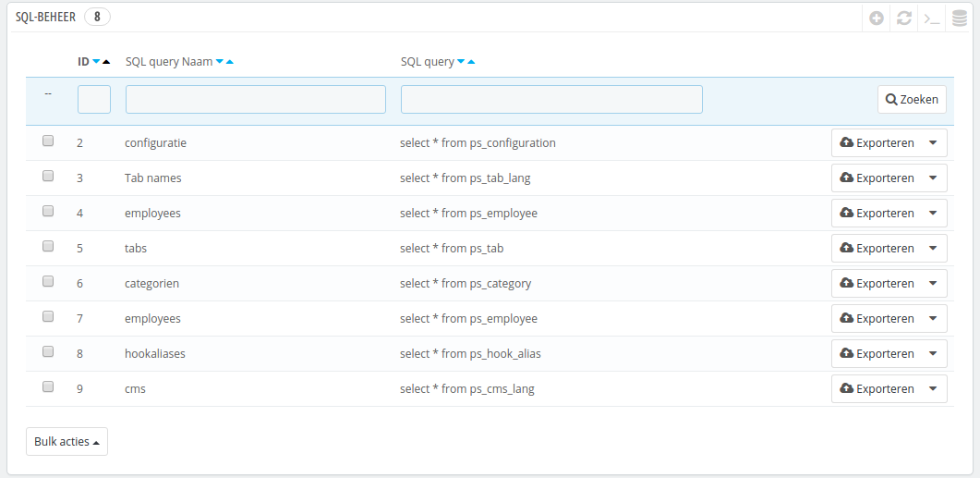Viewport: 980px width, 478px height.
Task: Export the categorien query
Action: click(877, 283)
